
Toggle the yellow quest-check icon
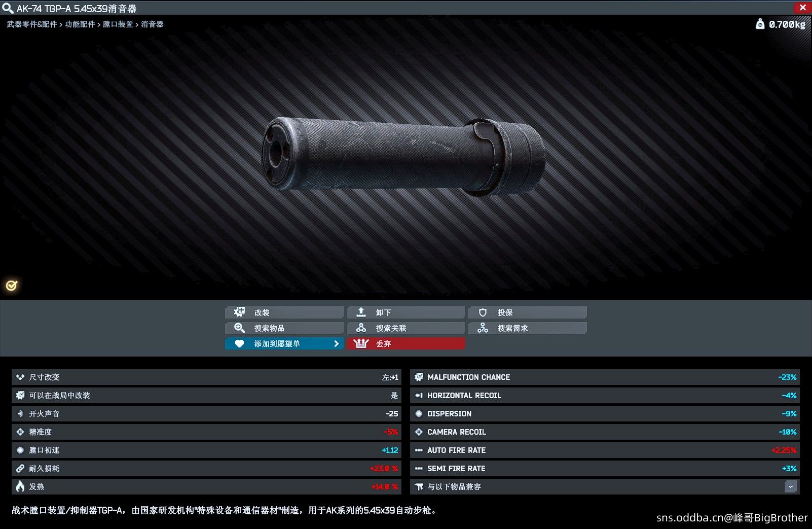pos(12,286)
